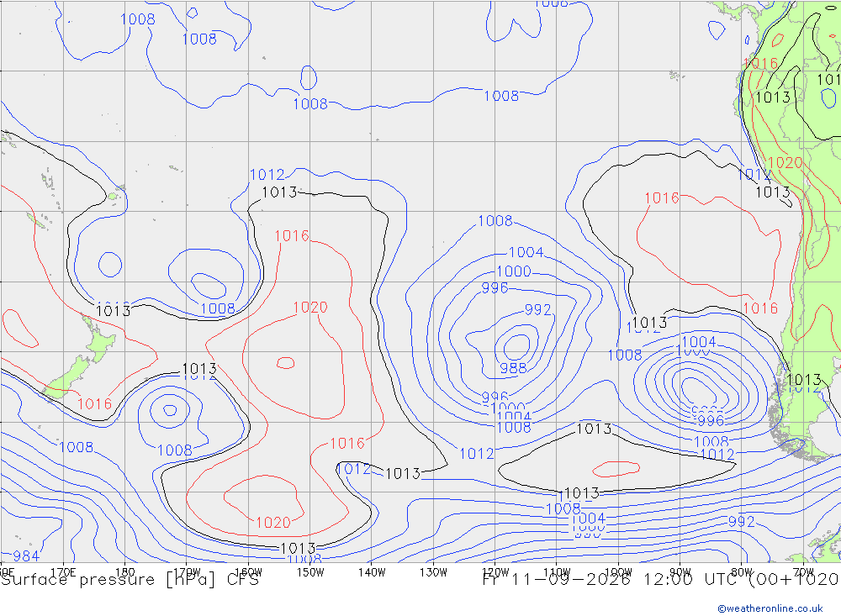Click the "100W" longitude label
841x616 pixels.
pyautogui.click(x=618, y=572)
